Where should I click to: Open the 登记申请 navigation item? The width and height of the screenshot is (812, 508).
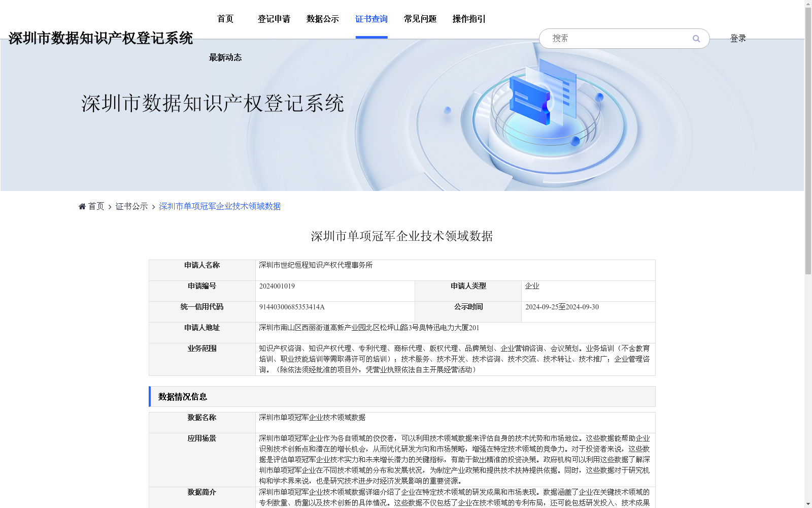tap(274, 19)
